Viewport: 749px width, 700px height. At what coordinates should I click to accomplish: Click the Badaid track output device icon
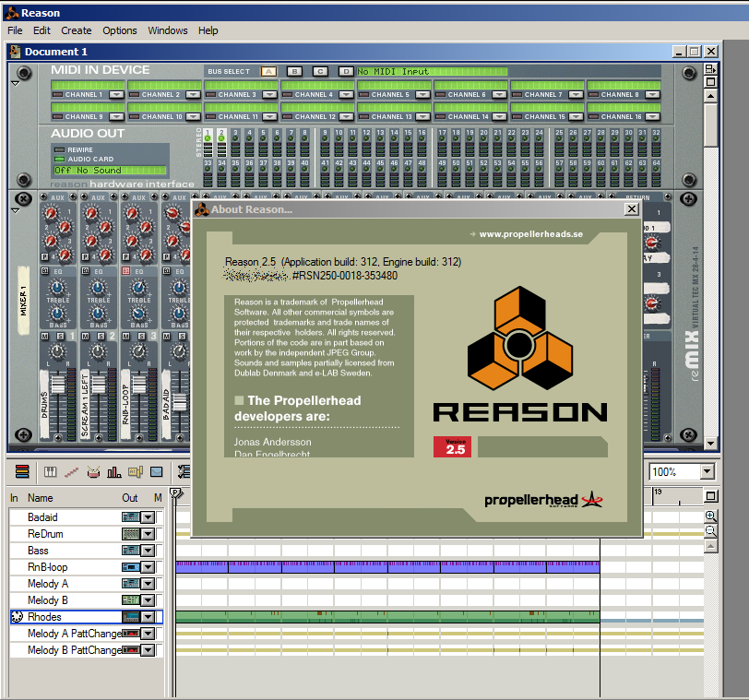130,517
